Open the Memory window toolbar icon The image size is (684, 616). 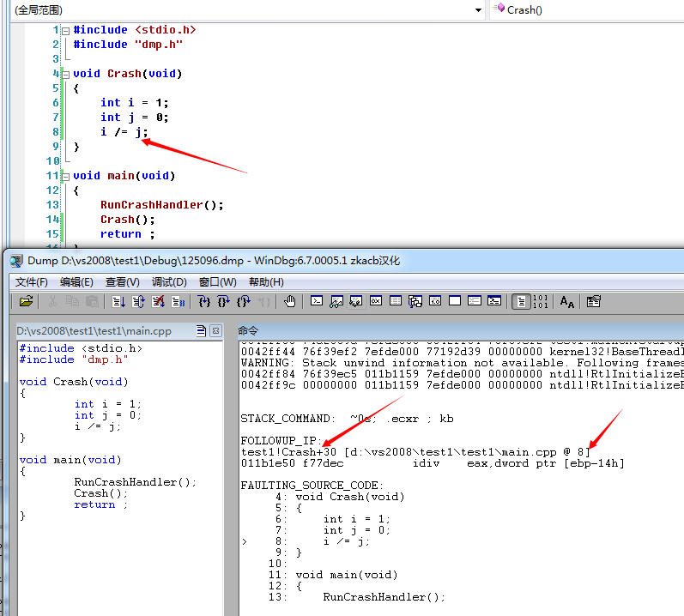[x=396, y=301]
